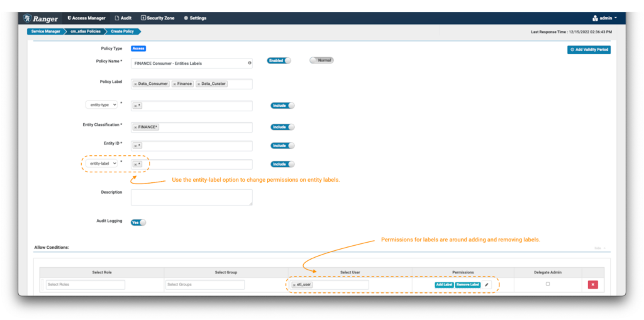Navigate to Service Manager breadcrumb
Screen dimensions: 644x320
44,31
